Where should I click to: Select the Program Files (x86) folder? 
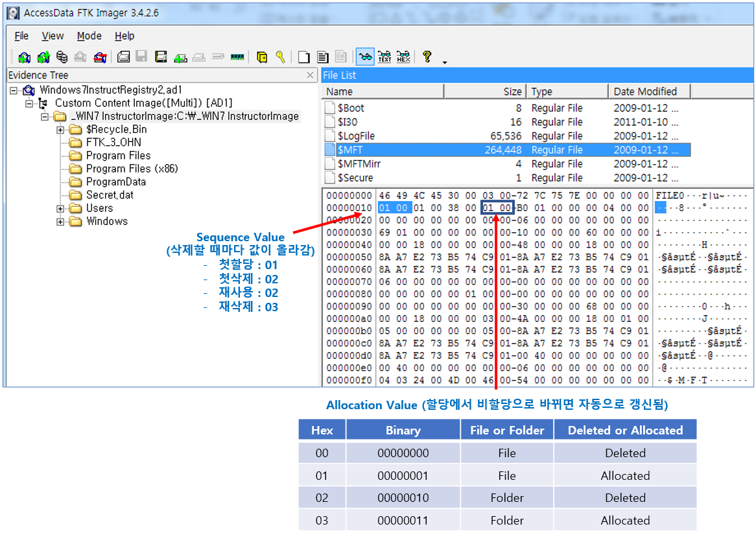coord(132,169)
